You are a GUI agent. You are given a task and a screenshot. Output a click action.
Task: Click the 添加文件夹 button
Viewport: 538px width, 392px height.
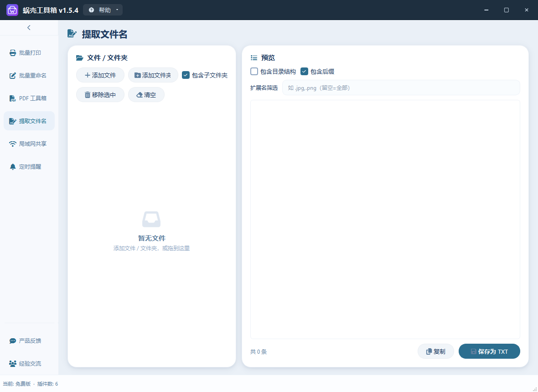point(153,75)
